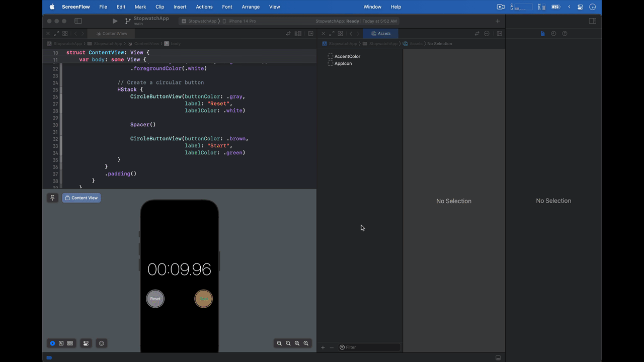Viewport: 644px width, 362px height.
Task: Open the Actions menu in menu bar
Action: (204, 7)
